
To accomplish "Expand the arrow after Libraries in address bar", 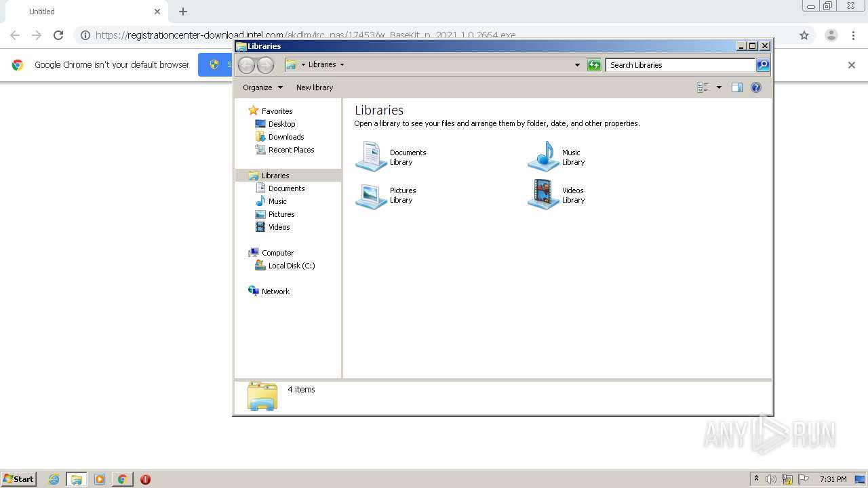I will pyautogui.click(x=342, y=65).
